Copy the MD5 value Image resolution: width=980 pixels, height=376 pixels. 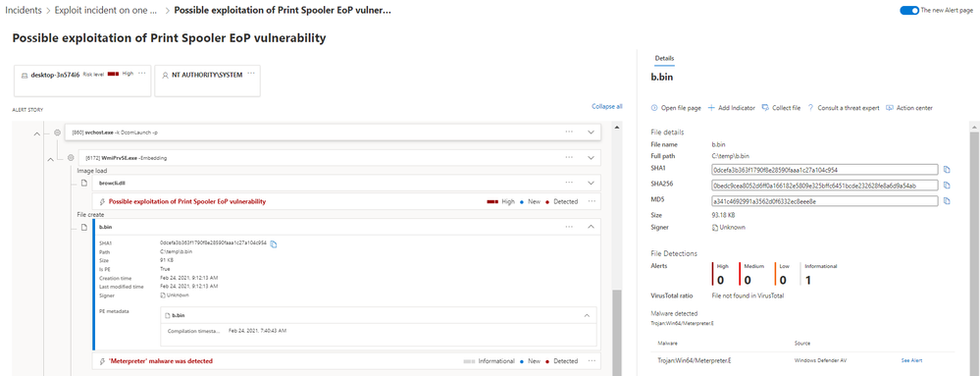947,201
